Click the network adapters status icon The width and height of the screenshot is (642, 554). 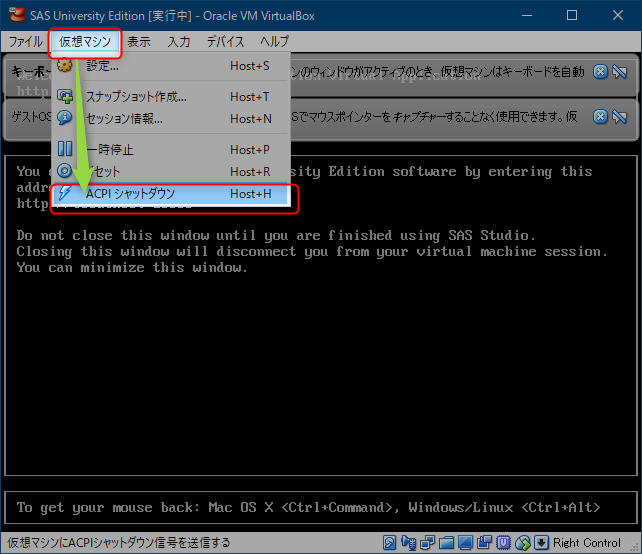[x=427, y=543]
